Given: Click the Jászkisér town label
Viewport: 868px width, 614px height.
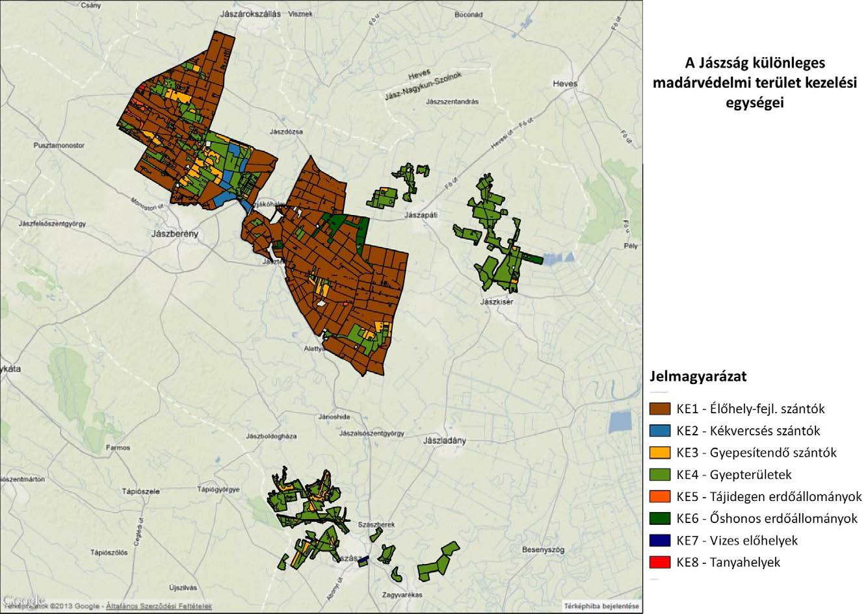Looking at the screenshot, I should 497,301.
